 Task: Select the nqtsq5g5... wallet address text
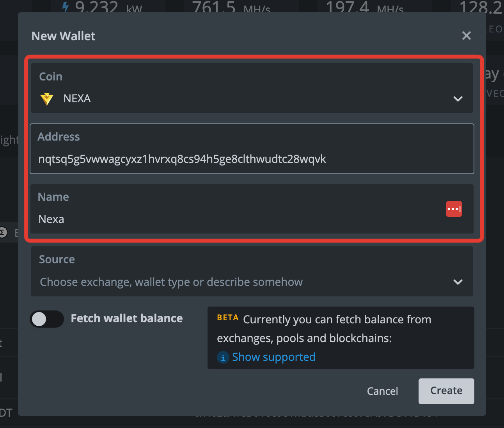tap(182, 159)
